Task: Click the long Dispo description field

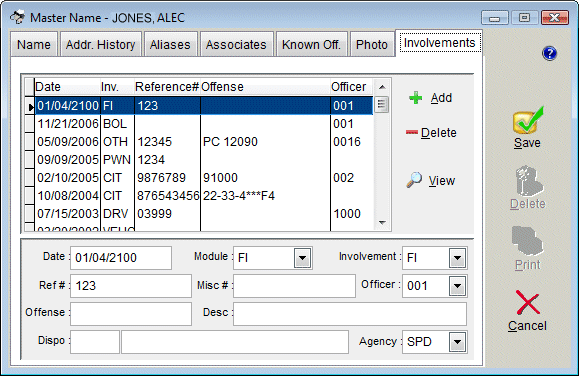Action: [235, 342]
